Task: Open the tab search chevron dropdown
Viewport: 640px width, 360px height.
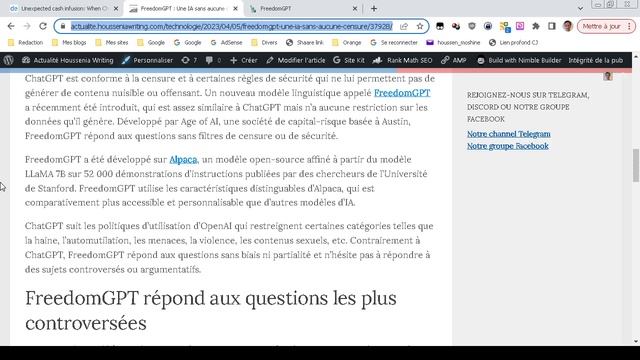Action: point(580,9)
